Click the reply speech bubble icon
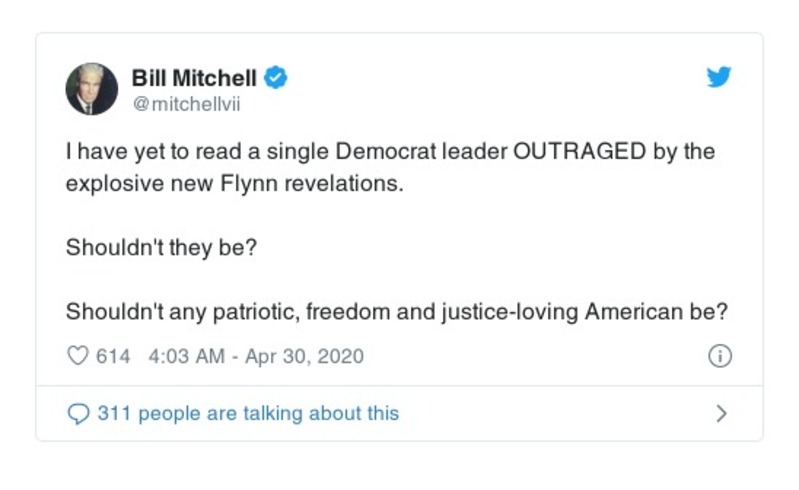This screenshot has width=799, height=490. point(77,413)
